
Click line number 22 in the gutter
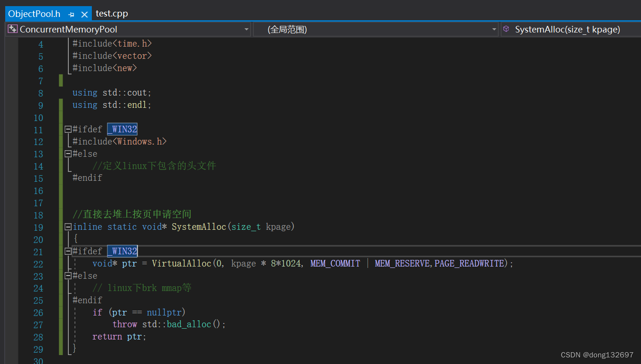pyautogui.click(x=38, y=265)
